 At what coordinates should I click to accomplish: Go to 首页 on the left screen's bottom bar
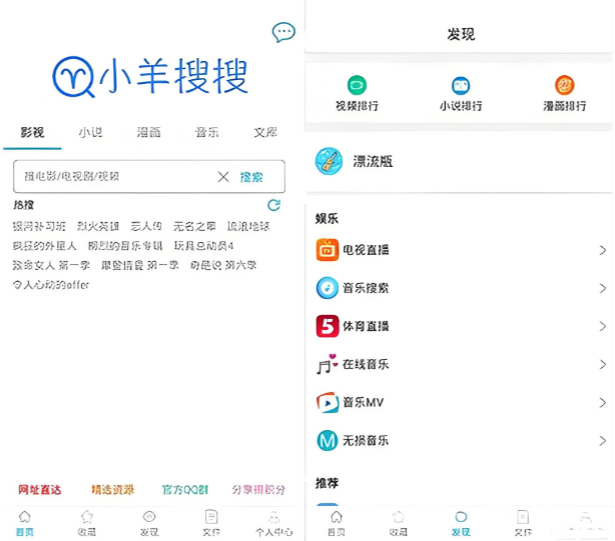pos(25,523)
